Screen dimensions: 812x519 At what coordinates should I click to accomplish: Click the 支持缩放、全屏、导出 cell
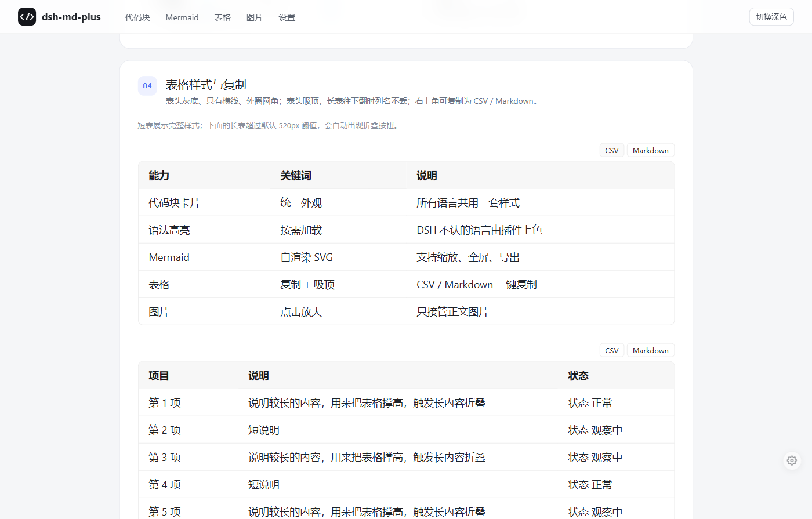[x=540, y=257]
